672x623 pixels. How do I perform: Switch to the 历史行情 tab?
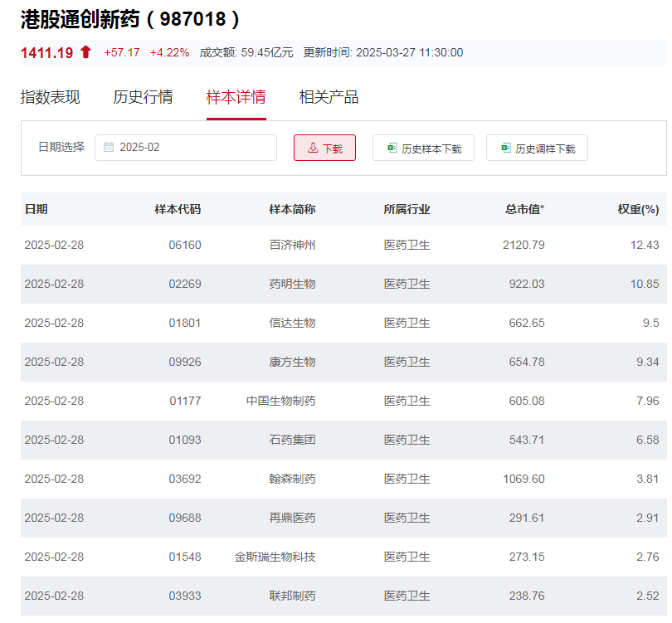pos(144,97)
